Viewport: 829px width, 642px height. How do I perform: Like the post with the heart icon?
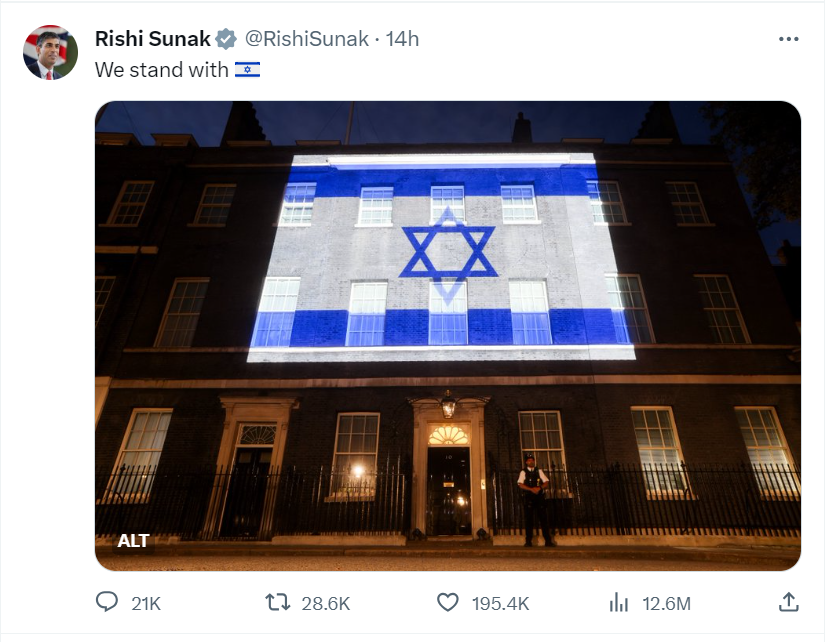[448, 602]
